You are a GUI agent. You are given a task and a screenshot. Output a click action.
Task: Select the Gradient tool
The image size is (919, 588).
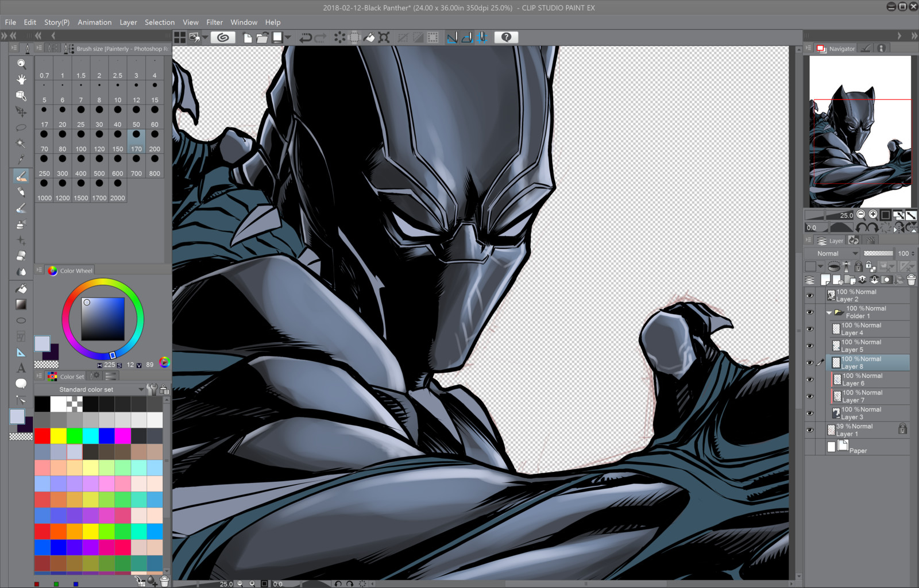point(21,304)
